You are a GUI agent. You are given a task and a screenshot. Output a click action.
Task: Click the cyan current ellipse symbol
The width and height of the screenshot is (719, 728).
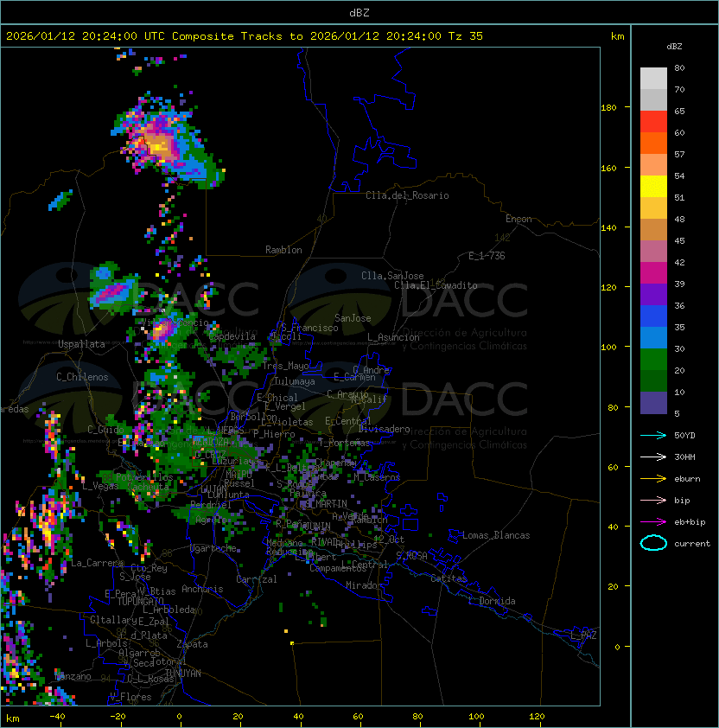click(653, 543)
